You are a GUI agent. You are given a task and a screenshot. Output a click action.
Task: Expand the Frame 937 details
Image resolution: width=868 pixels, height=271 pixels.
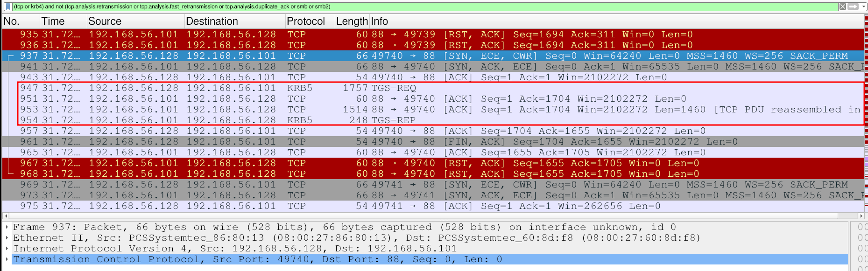click(7, 227)
